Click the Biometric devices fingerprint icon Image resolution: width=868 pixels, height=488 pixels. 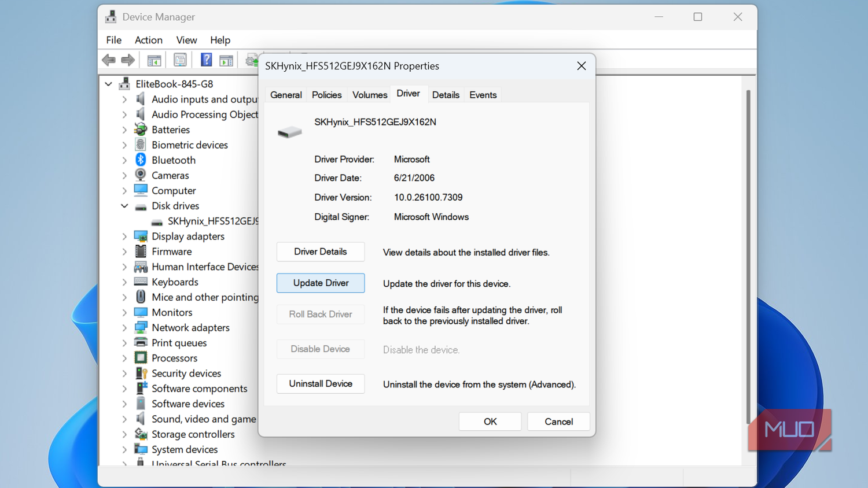[x=140, y=145]
